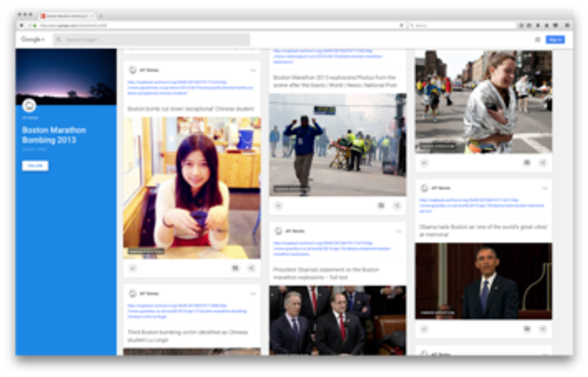Viewport: 588px width, 377px height.
Task: Open a new browser tab with the plus button
Action: [101, 16]
